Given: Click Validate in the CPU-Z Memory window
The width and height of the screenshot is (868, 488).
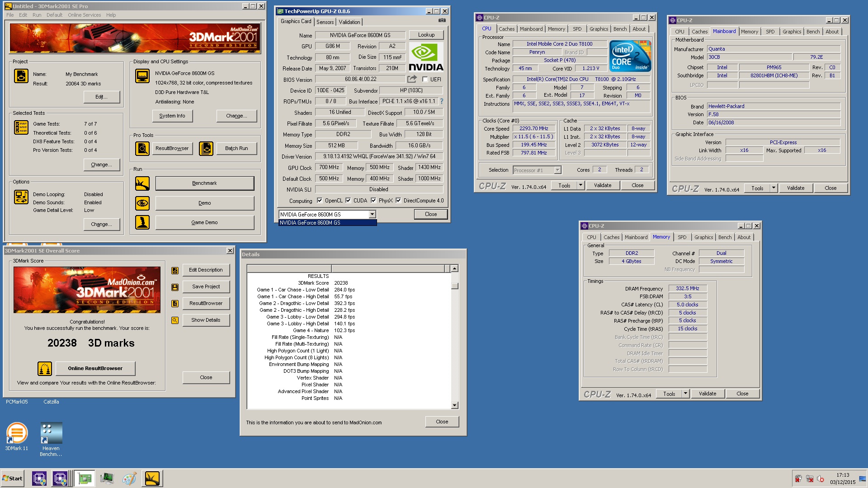Looking at the screenshot, I should pyautogui.click(x=708, y=394).
